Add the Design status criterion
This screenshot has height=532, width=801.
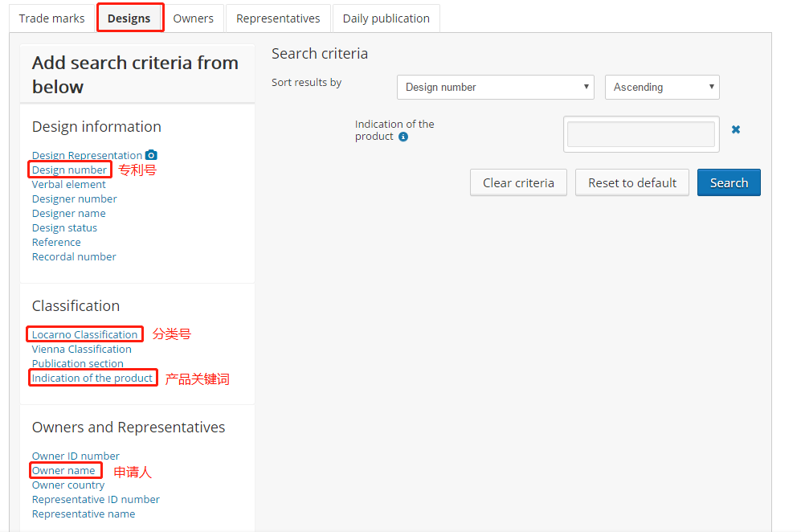click(x=64, y=228)
